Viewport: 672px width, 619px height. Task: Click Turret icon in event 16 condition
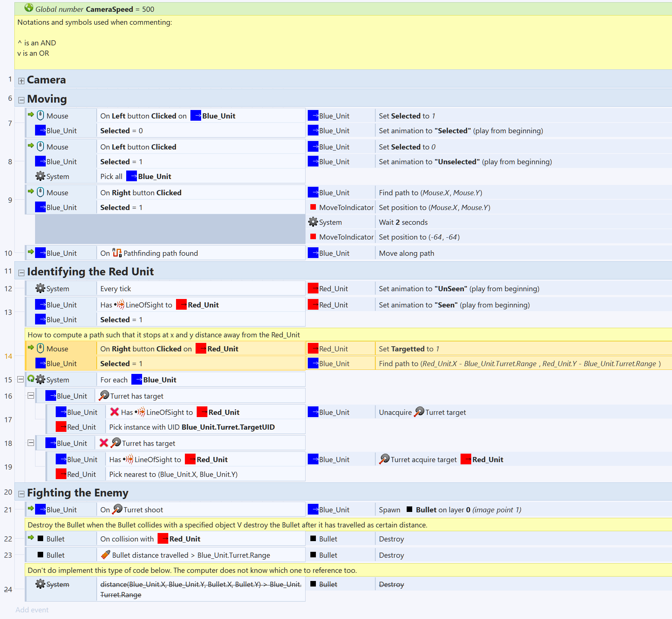(x=104, y=396)
